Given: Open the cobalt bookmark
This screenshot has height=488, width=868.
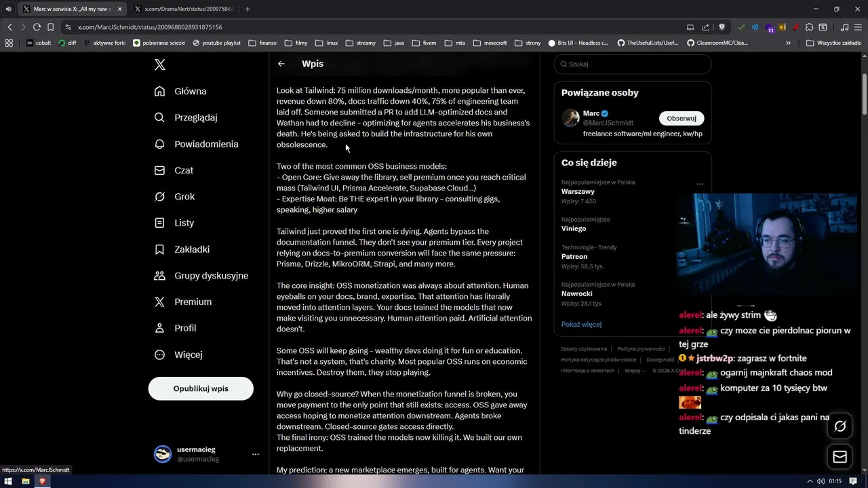Looking at the screenshot, I should tap(39, 43).
